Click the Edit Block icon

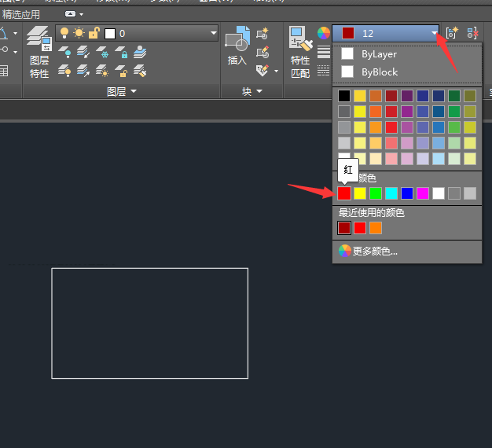pos(263,53)
